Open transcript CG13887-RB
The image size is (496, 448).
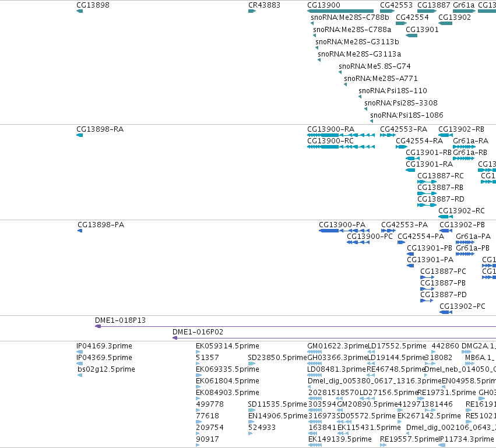tap(440, 188)
